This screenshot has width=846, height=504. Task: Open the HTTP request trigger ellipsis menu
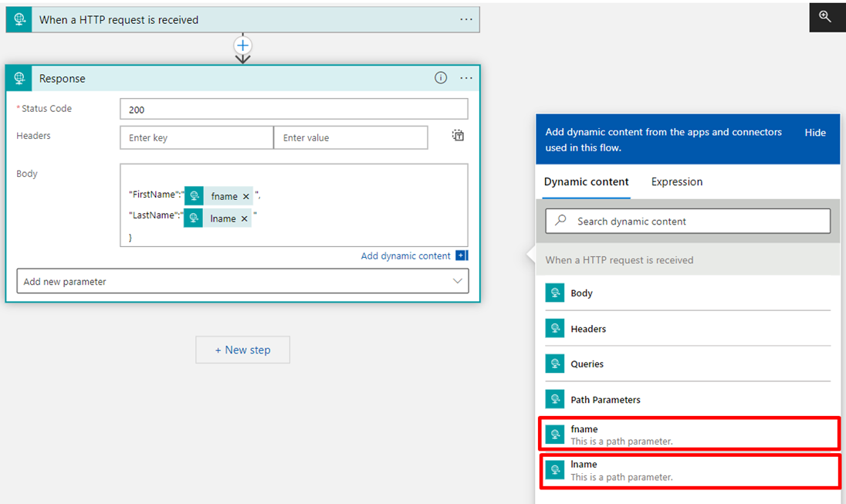[466, 19]
